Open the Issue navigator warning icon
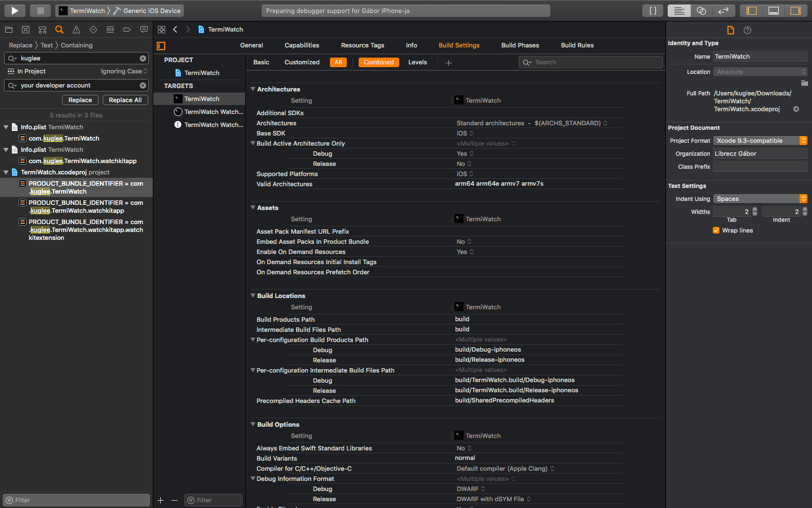 click(76, 29)
